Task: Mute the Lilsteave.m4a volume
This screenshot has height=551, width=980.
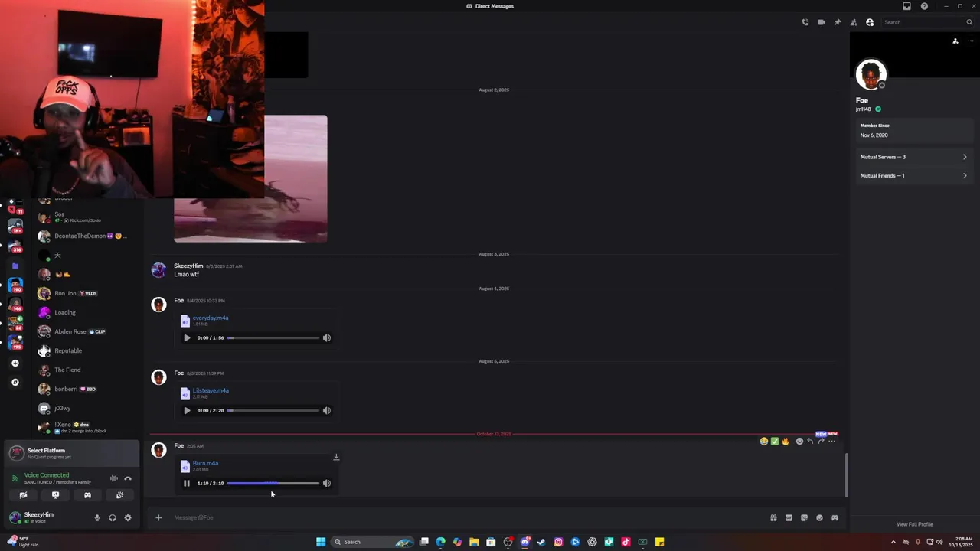Action: point(327,411)
